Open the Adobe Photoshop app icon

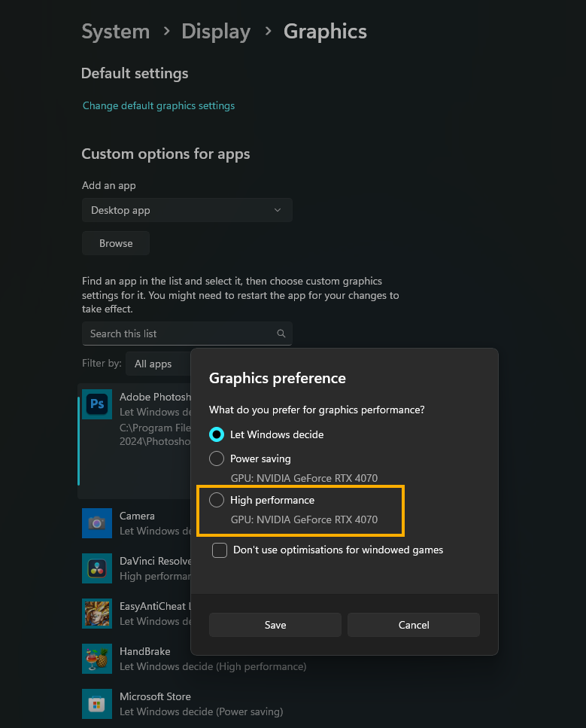[97, 404]
